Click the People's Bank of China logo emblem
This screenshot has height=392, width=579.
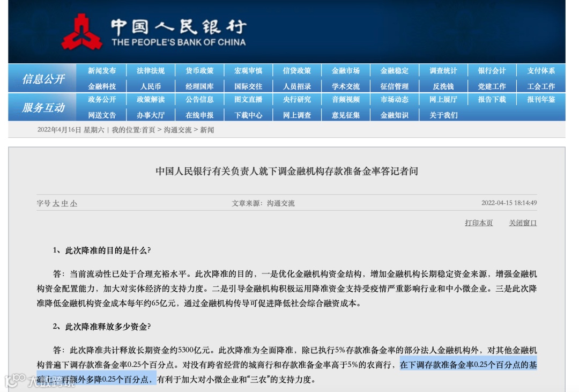(x=81, y=32)
